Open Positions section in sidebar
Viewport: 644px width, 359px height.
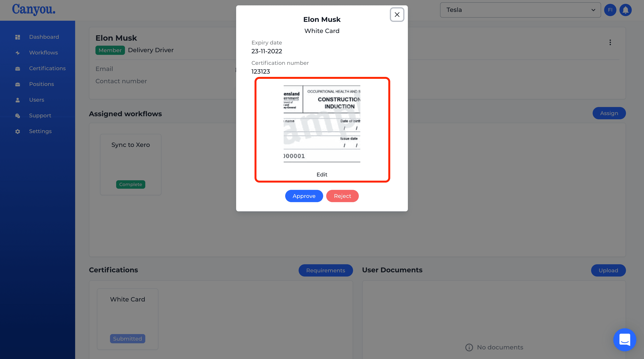(42, 84)
